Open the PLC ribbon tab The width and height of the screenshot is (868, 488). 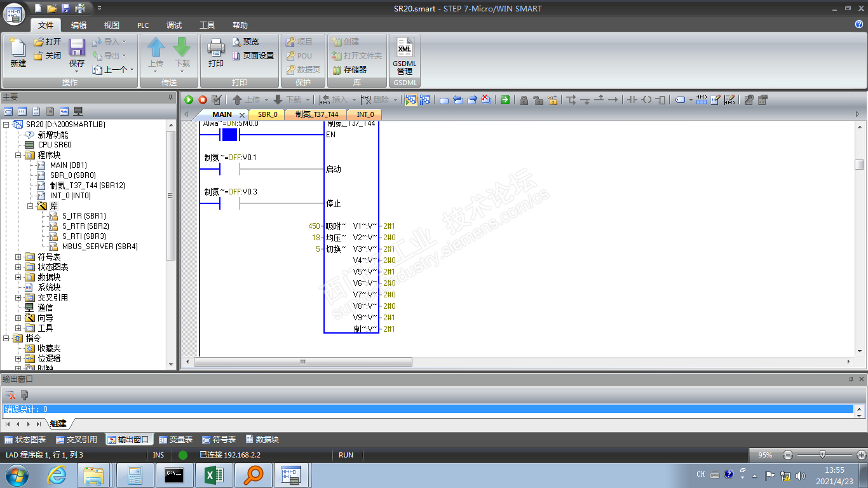143,25
